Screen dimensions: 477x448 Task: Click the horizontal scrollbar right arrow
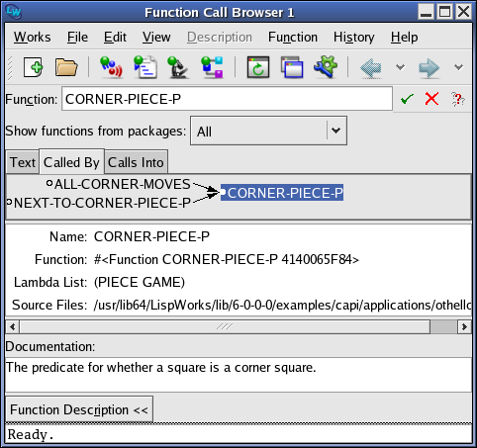pos(464,327)
